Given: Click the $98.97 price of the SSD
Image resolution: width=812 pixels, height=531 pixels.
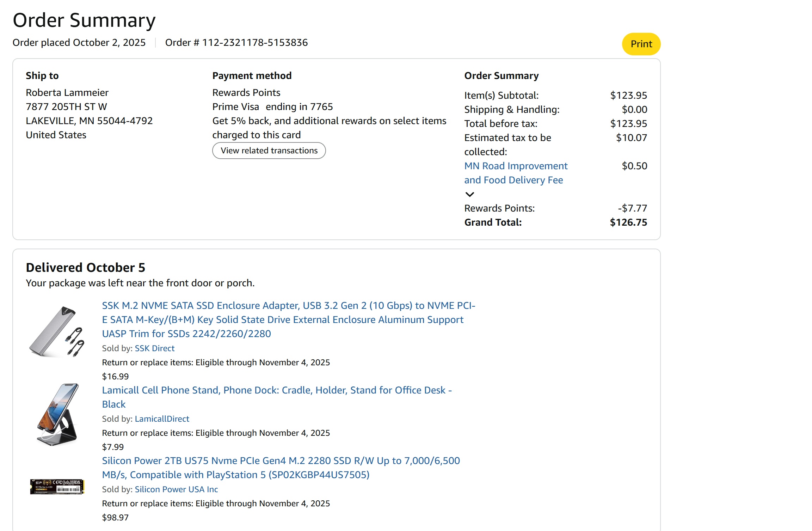Looking at the screenshot, I should (115, 518).
